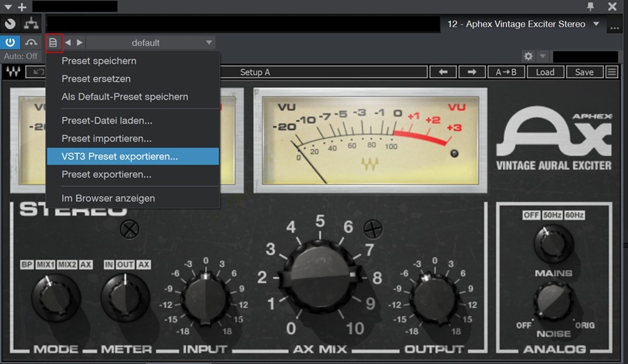Viewport: 628px width, 364px height.
Task: Open the sidechain routing icon
Action: (31, 43)
